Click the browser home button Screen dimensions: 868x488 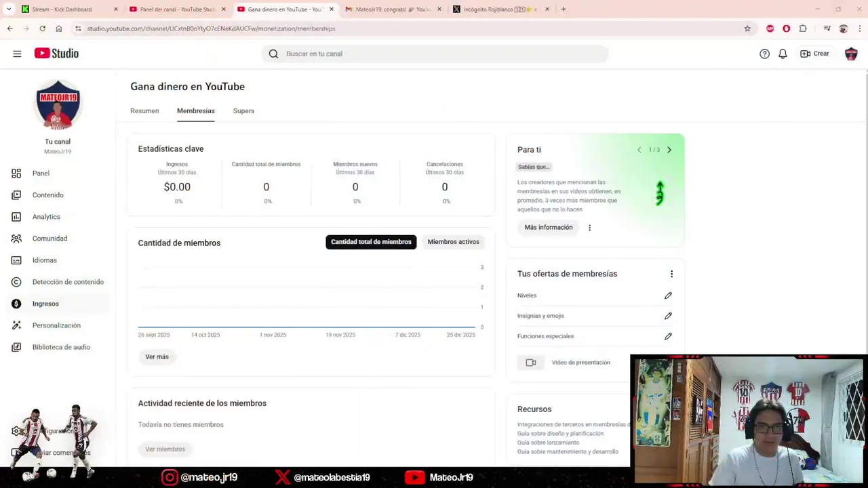[59, 28]
